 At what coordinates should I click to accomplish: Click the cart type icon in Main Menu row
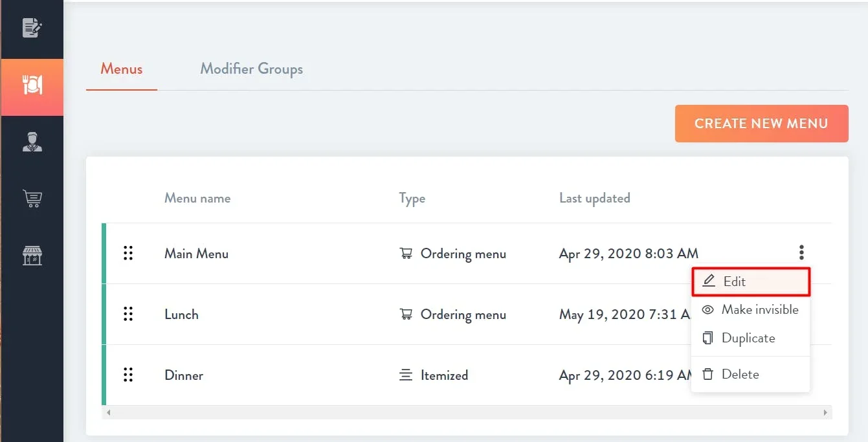(406, 254)
